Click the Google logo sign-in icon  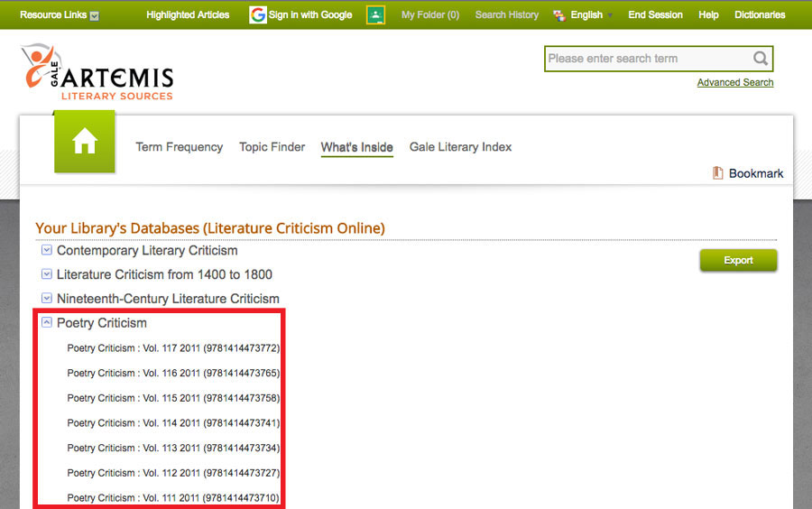pyautogui.click(x=258, y=14)
